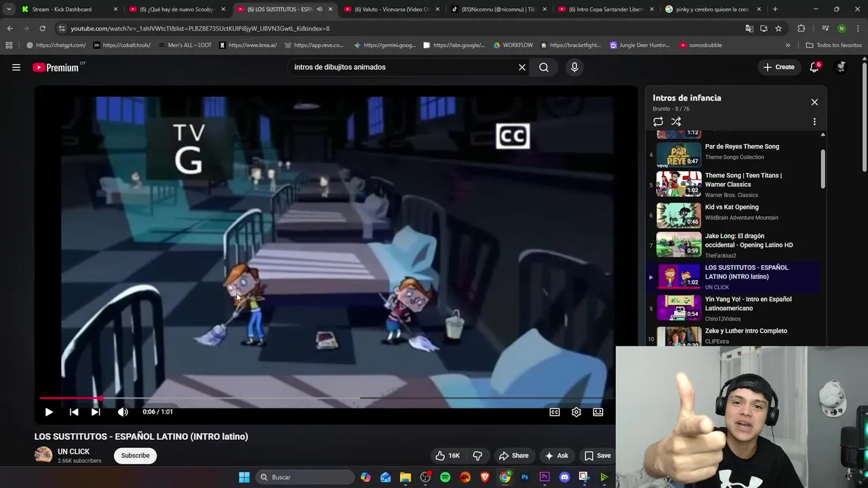868x488 pixels.
Task: Clear the search box text
Action: (522, 67)
